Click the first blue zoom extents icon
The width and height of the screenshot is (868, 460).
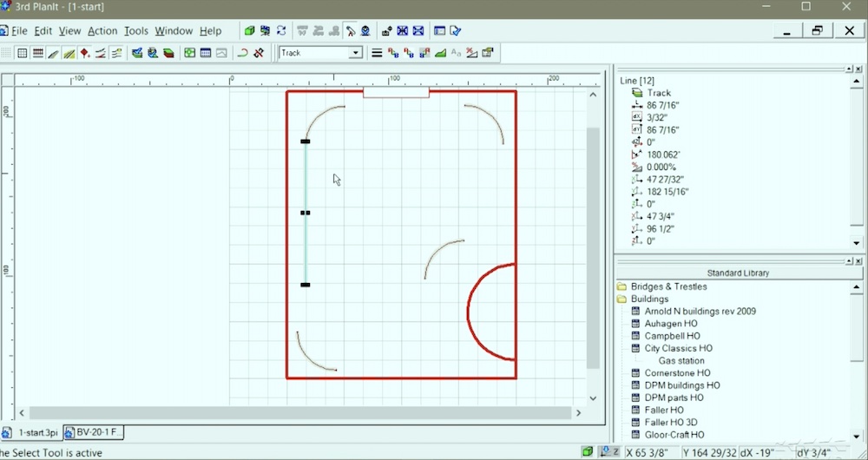coord(403,31)
